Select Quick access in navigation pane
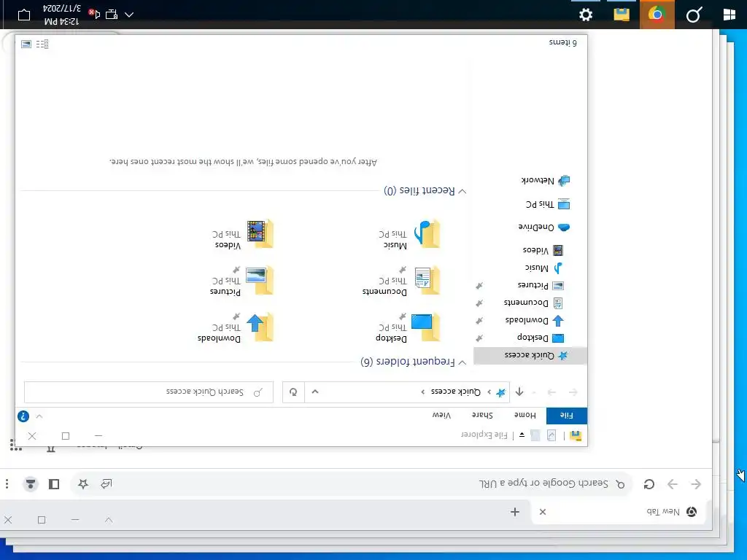The height and width of the screenshot is (560, 747). coord(530,355)
